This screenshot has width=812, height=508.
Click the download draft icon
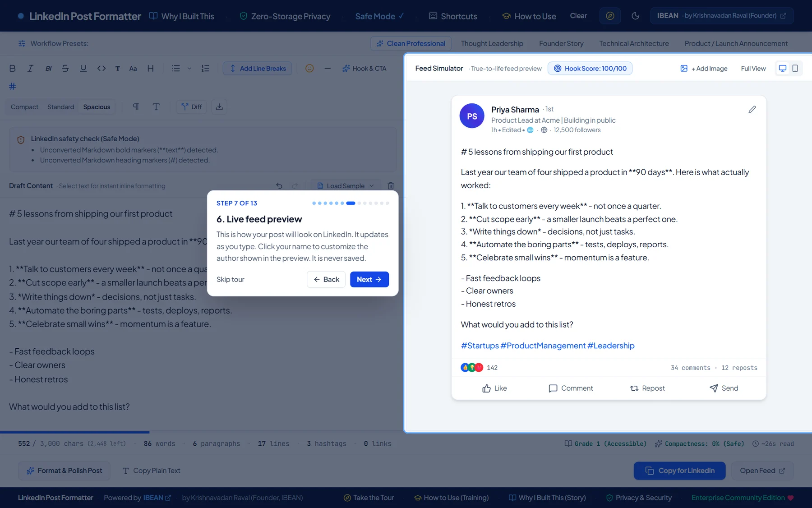click(219, 107)
